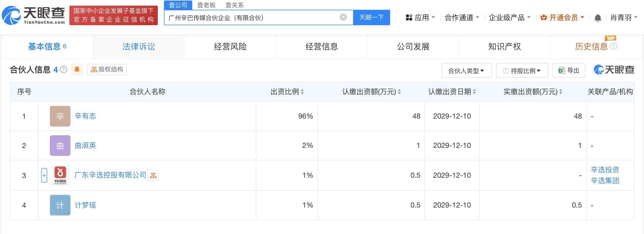Click the help icon beside 历史信息
644x234 pixels.
[x=614, y=46]
